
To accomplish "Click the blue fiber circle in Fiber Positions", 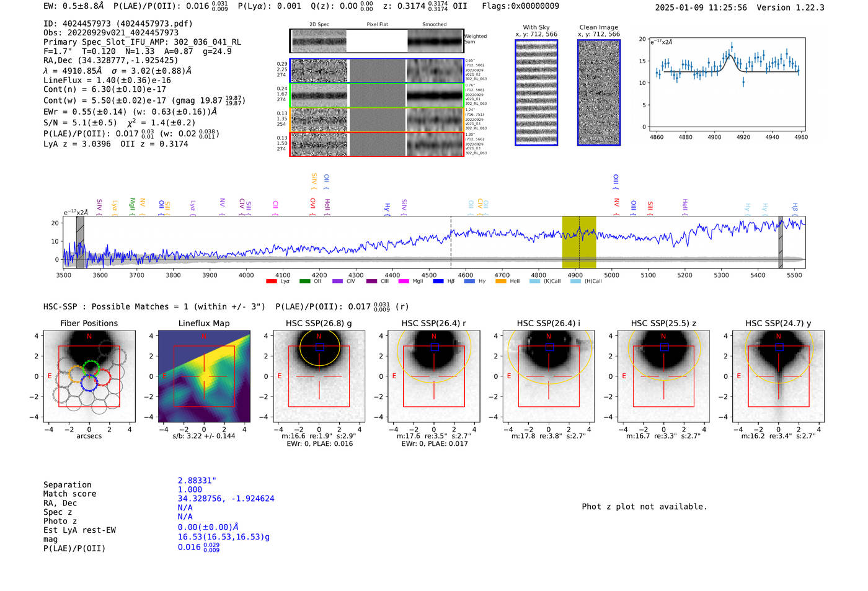I will [89, 382].
